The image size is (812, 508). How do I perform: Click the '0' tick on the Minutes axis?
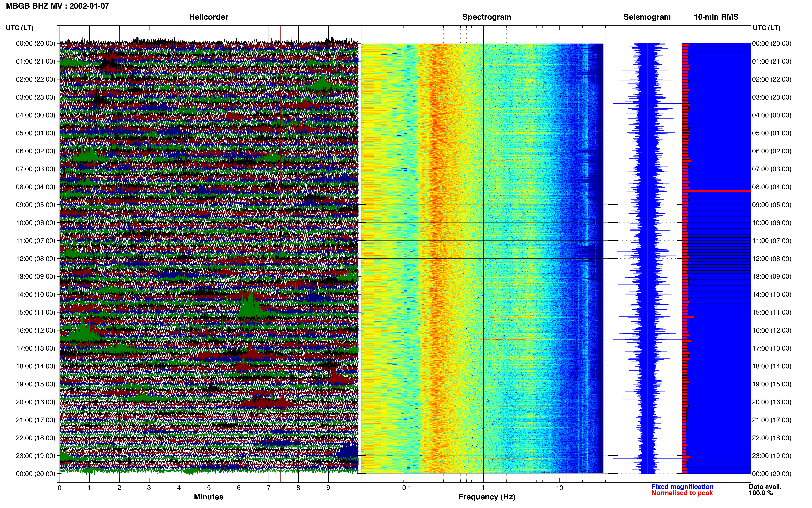tap(59, 488)
